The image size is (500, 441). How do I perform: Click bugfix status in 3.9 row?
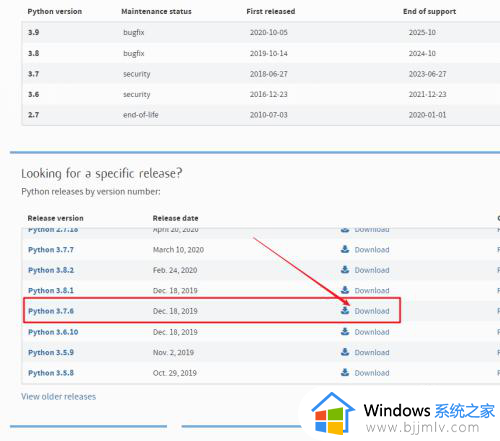tap(134, 32)
